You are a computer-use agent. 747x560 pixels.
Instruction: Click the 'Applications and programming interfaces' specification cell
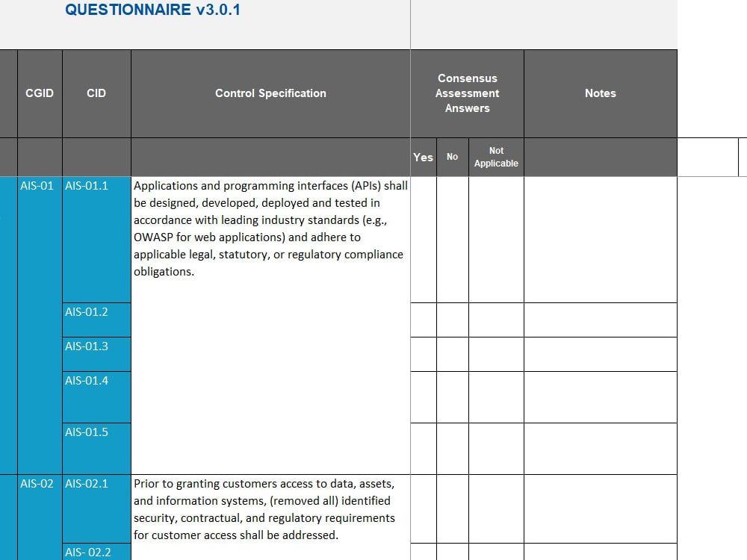tap(270, 326)
